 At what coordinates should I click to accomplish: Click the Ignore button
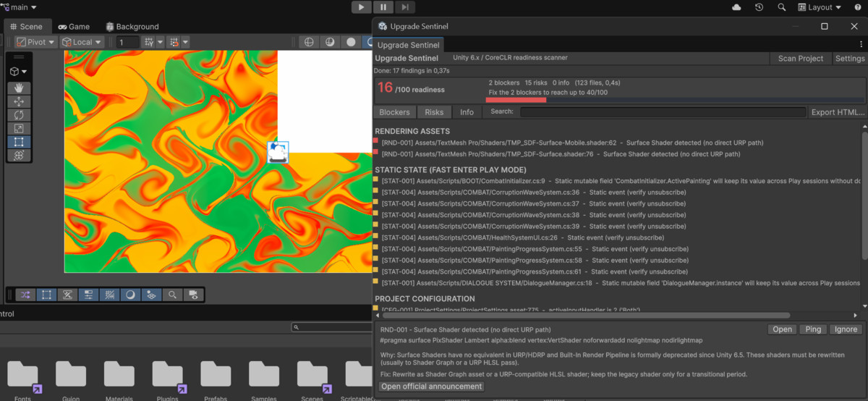pos(846,329)
